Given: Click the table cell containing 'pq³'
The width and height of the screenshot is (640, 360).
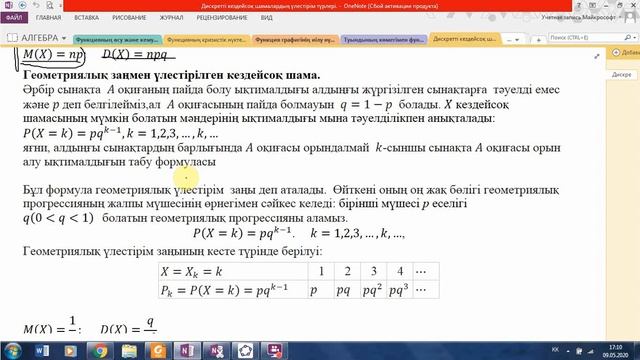Looking at the screenshot, I should pyautogui.click(x=400, y=290).
